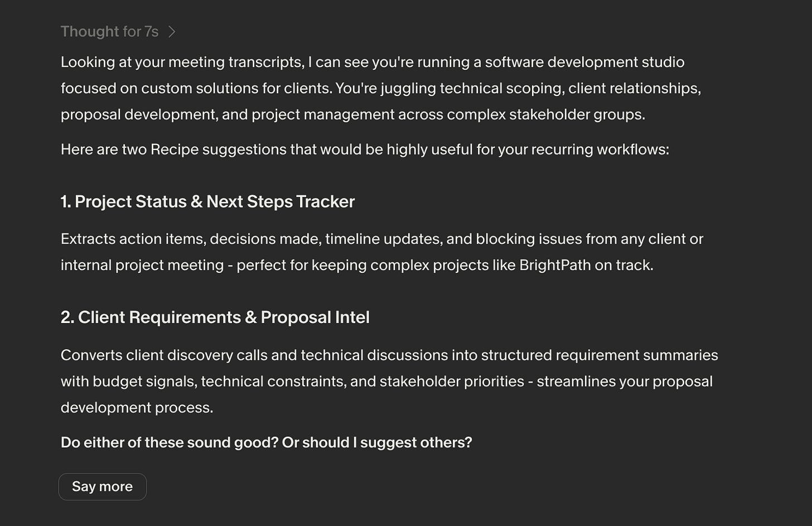Open the "Thought for 7s" reasoning label

109,32
